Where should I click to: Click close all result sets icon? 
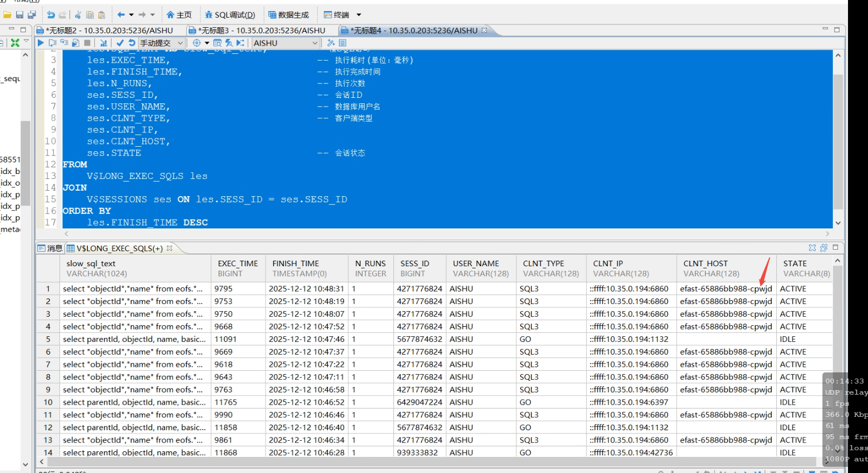[824, 248]
